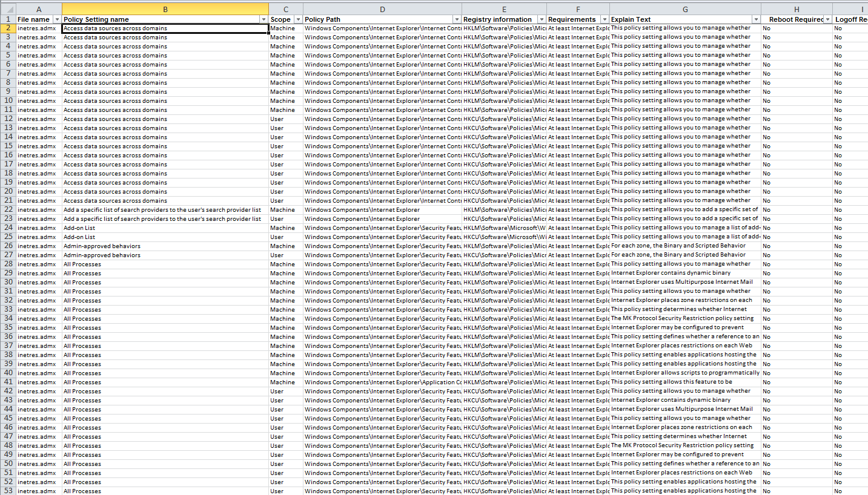Select column A header

(x=39, y=8)
